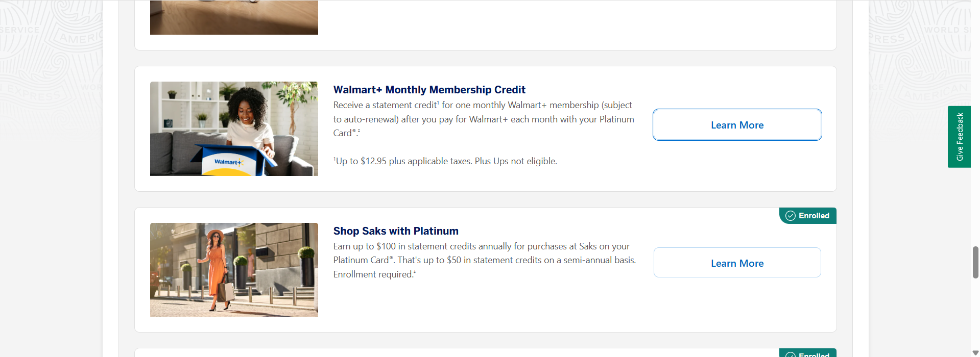Click the Shop Saks with Platinum heading
Viewport: 980px width, 357px height.
coord(395,231)
